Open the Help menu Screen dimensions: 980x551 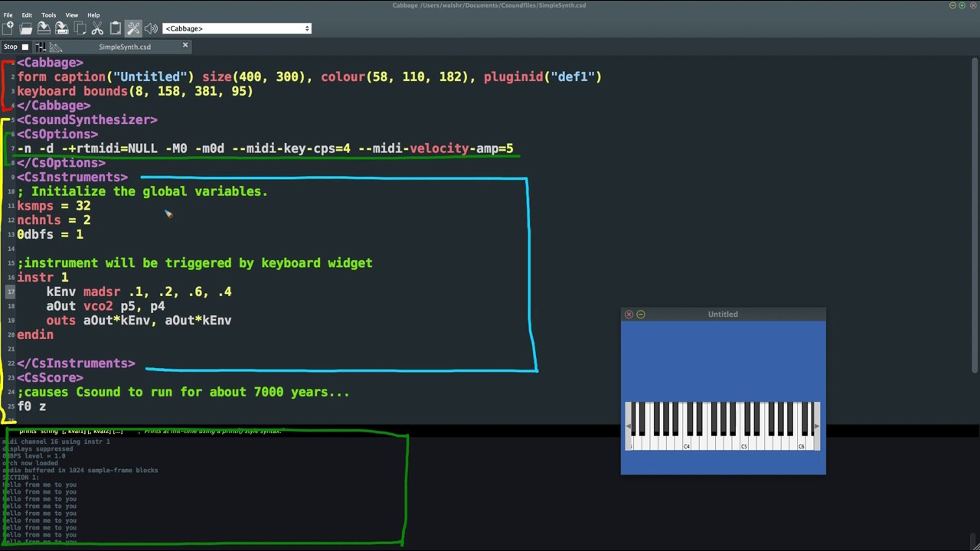[93, 15]
